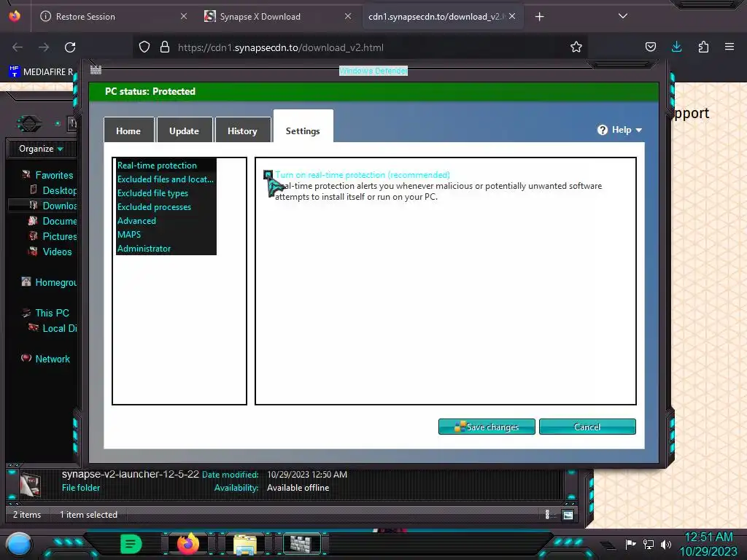Click the Firefox address bar URL
747x560 pixels.
tap(281, 47)
